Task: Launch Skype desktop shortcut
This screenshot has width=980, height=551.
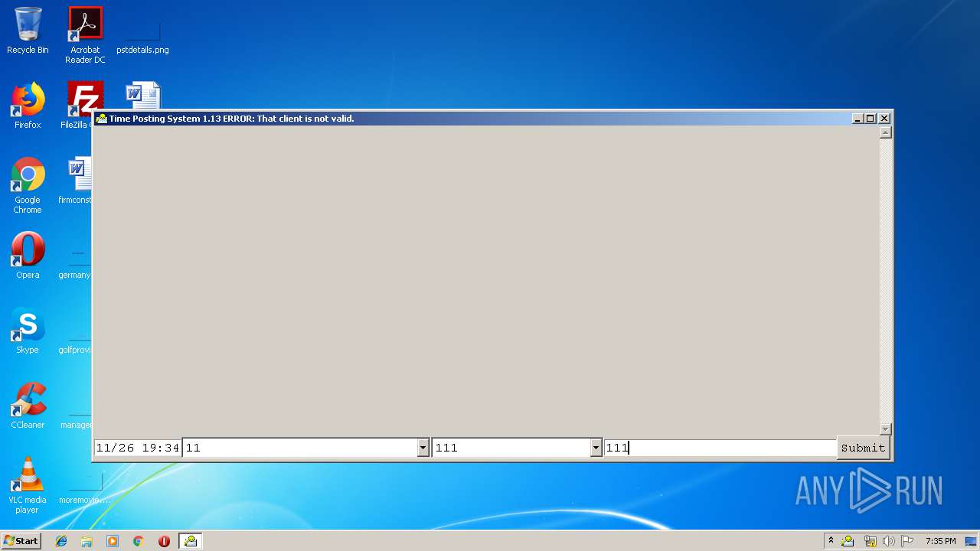Action: coord(28,331)
